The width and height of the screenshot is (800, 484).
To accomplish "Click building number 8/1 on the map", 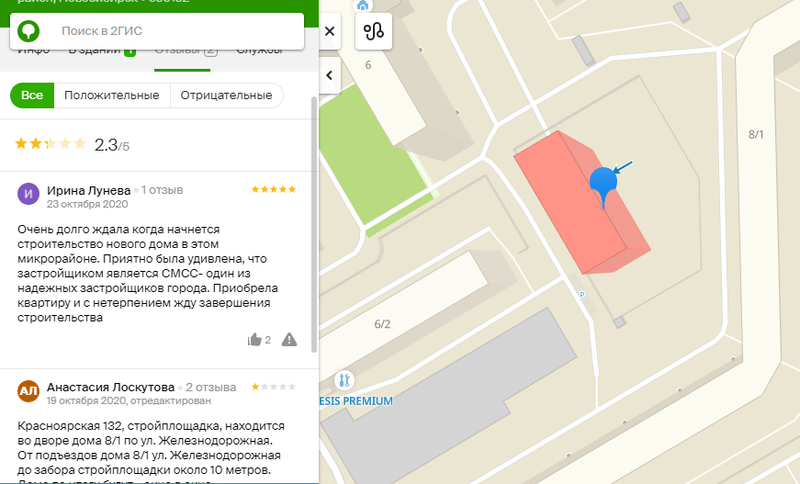I will click(756, 135).
